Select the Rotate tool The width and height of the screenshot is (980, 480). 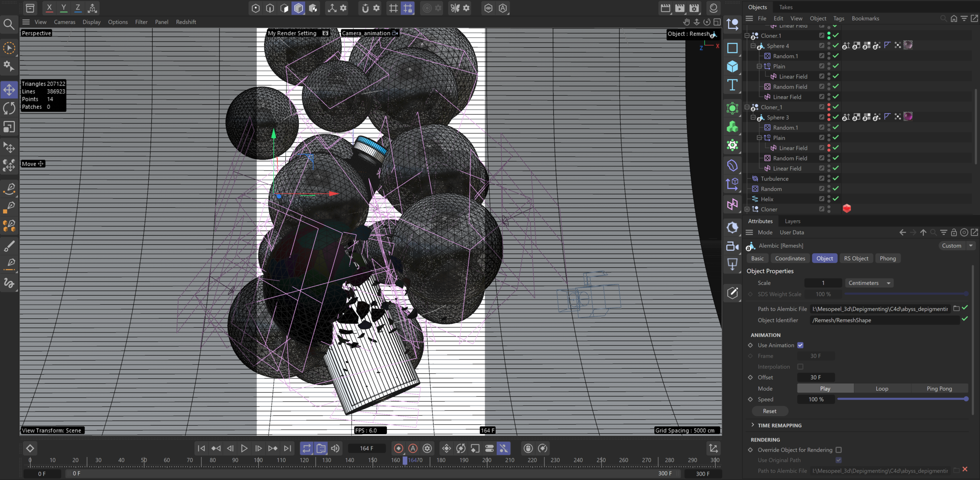9,108
